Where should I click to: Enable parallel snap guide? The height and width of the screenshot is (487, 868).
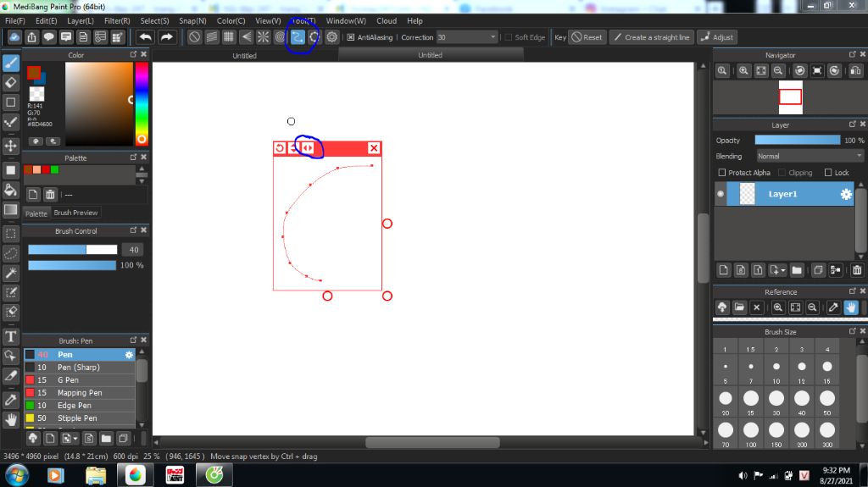pos(211,37)
